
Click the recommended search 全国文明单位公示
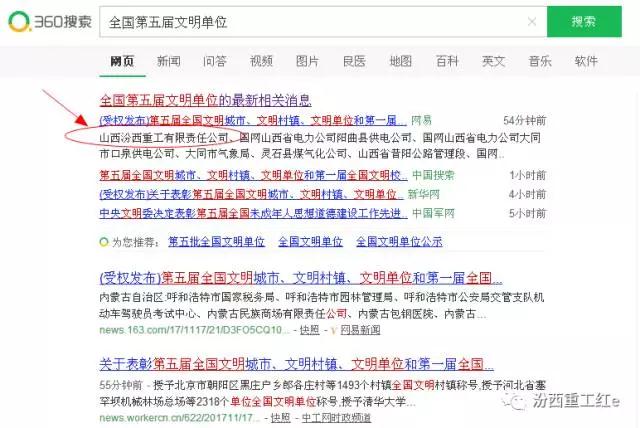[x=399, y=242]
